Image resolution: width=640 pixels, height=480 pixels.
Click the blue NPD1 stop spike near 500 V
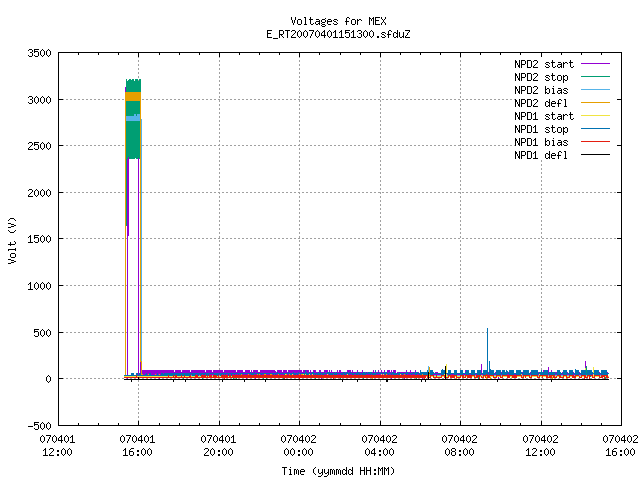[x=487, y=349]
